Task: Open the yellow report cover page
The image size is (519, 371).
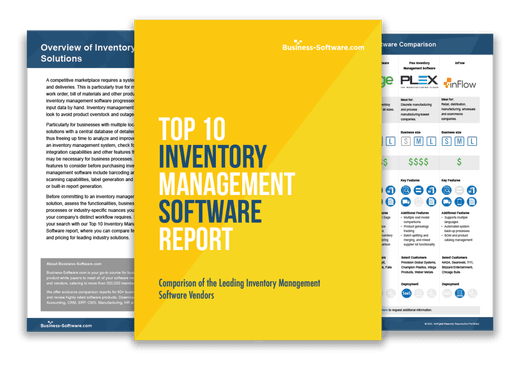Action: pos(258,180)
